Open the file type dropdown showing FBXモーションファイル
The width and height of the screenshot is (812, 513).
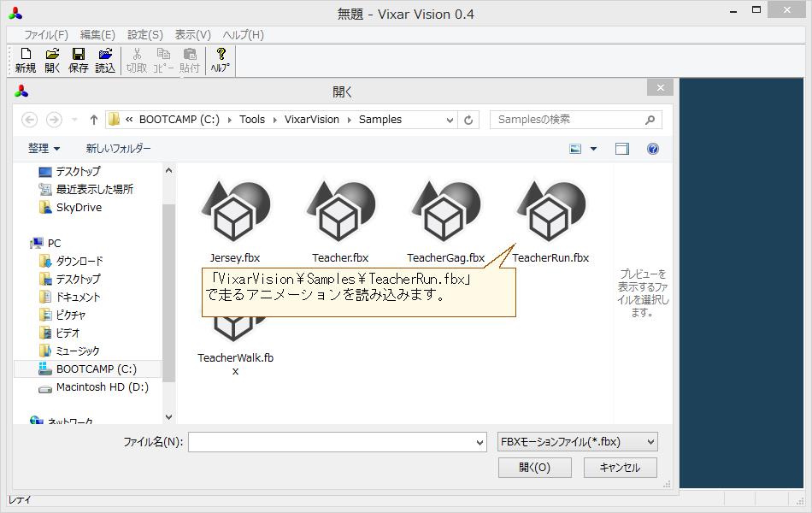(x=575, y=441)
